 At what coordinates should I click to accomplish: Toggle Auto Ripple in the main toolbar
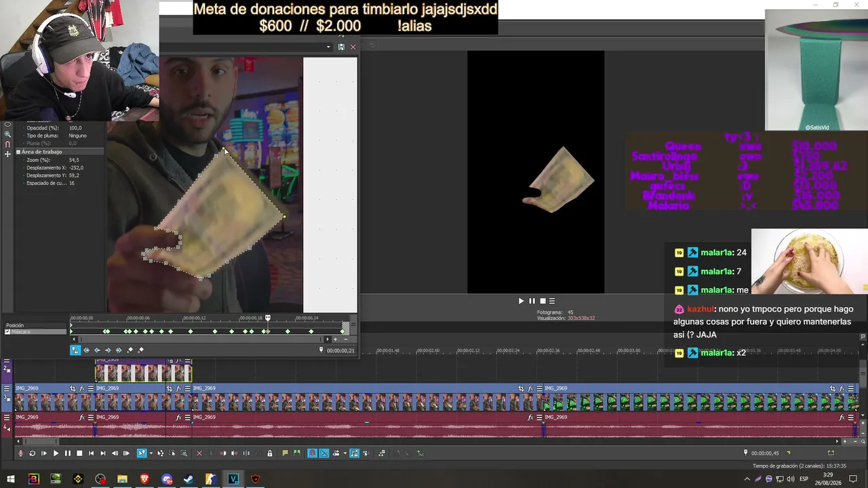point(336,453)
